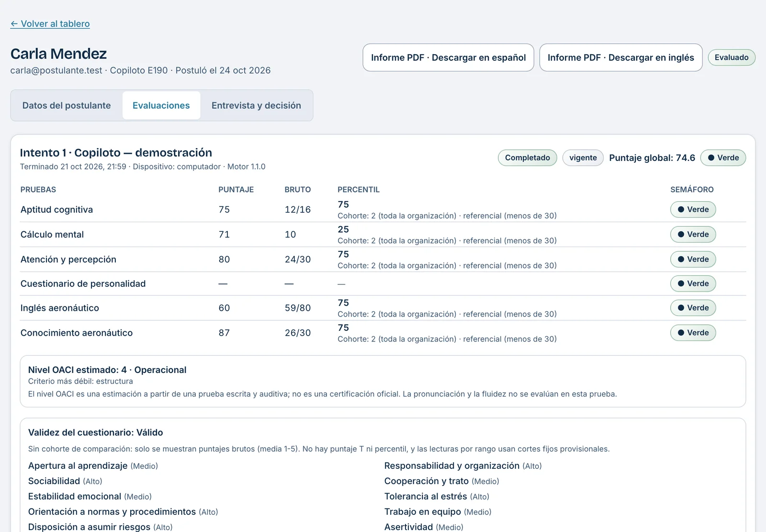Download the PDF report in English
Image resolution: width=766 pixels, height=532 pixels.
(x=620, y=57)
